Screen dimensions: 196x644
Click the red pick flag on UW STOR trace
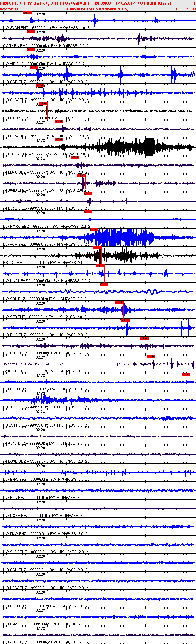[x=43, y=103]
